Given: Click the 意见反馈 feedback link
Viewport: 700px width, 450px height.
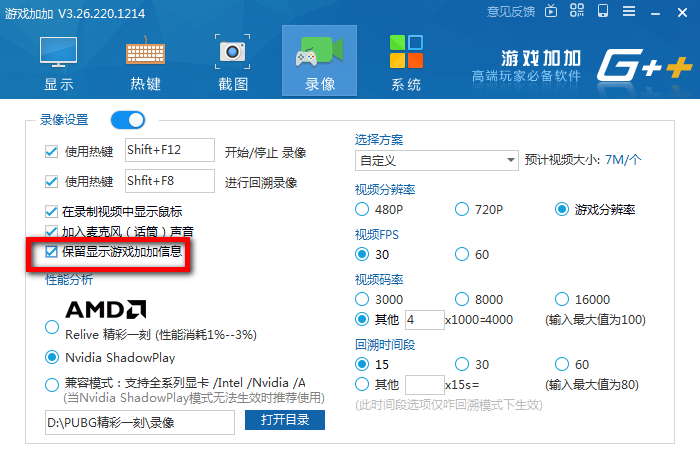Looking at the screenshot, I should 511,12.
